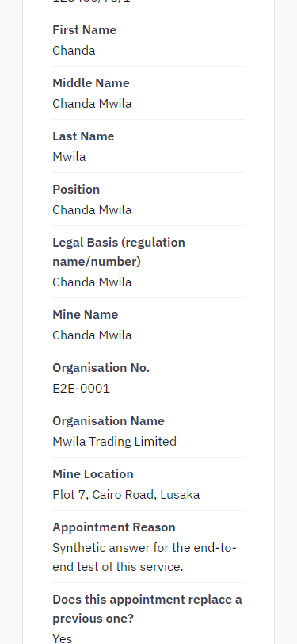297x644 pixels.
Task: Select the E2E-0001 organisation number
Action: click(x=82, y=388)
